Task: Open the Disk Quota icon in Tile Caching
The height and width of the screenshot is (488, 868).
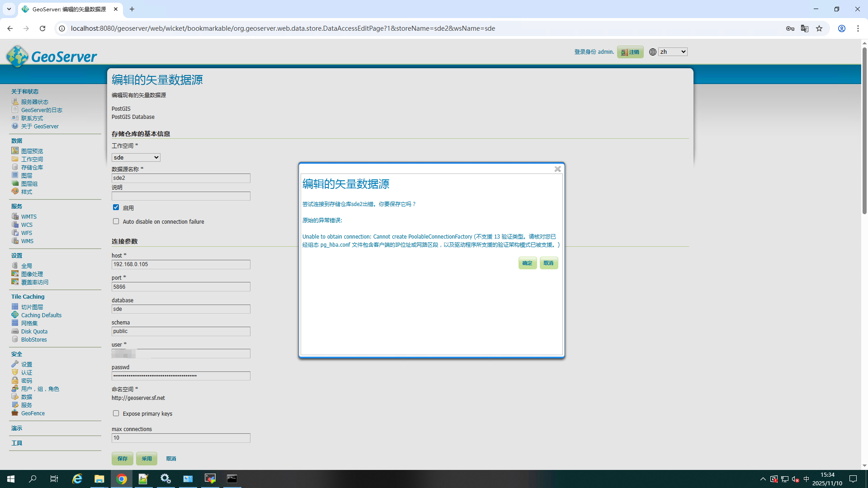Action: point(15,331)
